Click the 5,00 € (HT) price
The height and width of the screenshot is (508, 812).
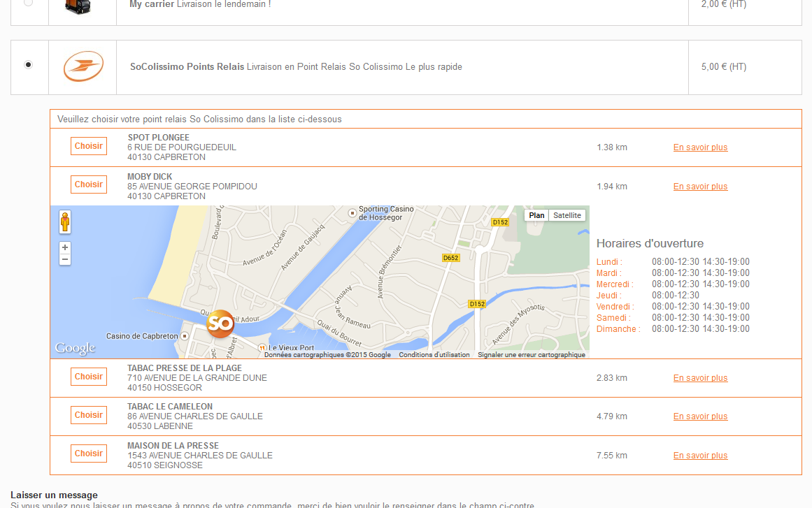tap(723, 67)
